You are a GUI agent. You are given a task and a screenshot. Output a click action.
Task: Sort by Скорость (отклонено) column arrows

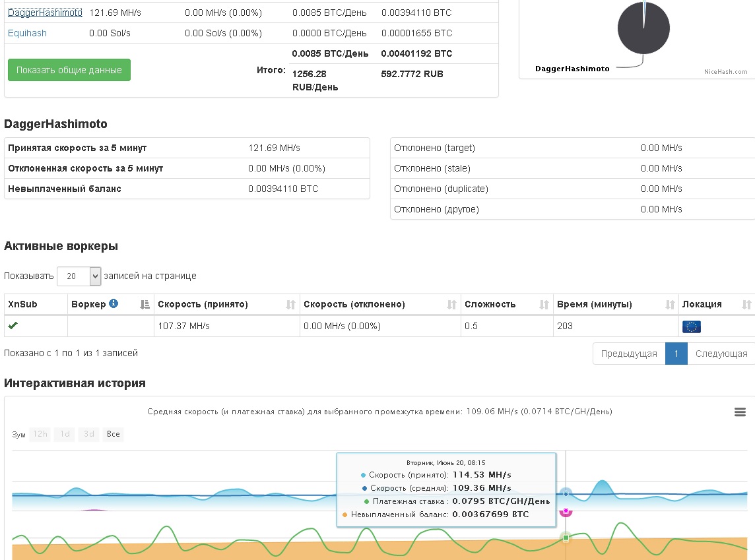(451, 305)
